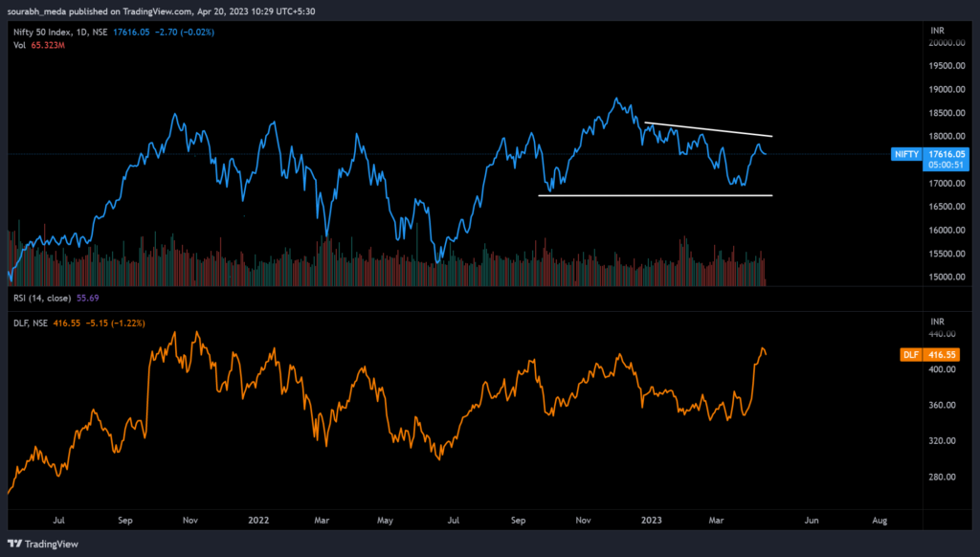This screenshot has height=557, width=980.
Task: Click the 17000.00 price axis label
Action: pos(947,183)
